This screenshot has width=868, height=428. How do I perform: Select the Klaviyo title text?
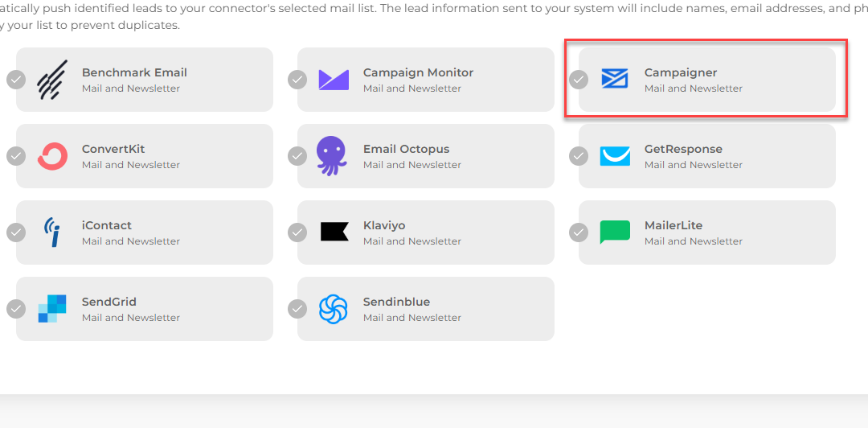click(x=384, y=225)
